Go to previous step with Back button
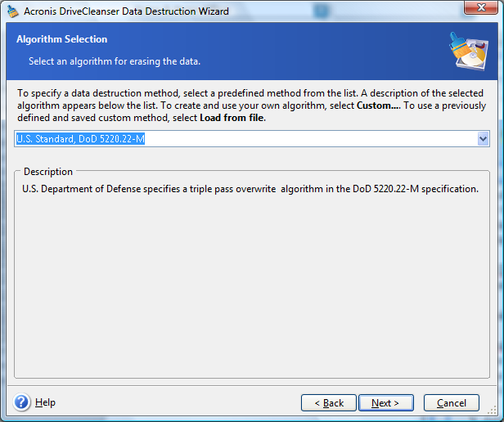The width and height of the screenshot is (504, 422). point(329,402)
